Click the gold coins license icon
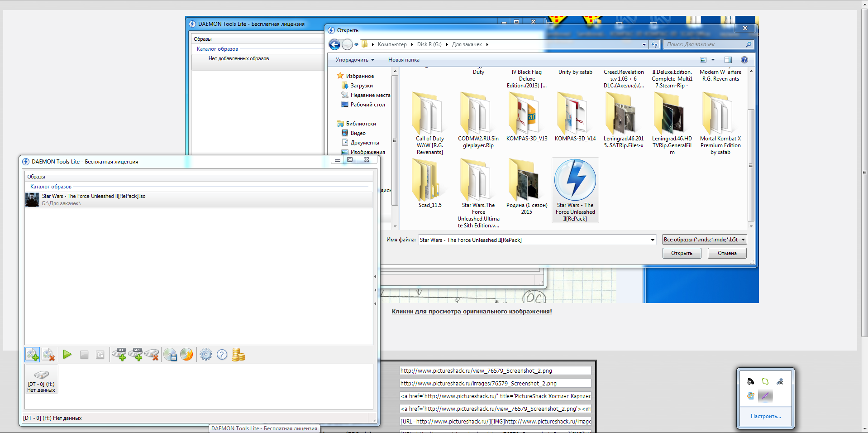This screenshot has width=868, height=433. pyautogui.click(x=238, y=355)
